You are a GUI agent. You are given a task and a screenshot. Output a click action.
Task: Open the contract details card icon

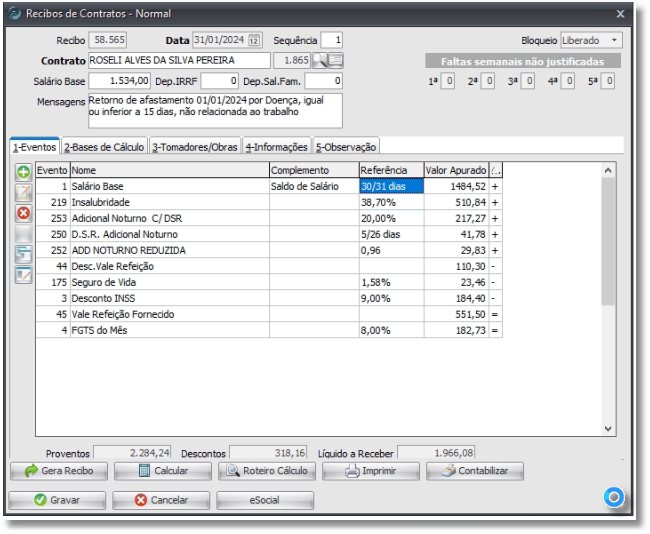[x=335, y=61]
